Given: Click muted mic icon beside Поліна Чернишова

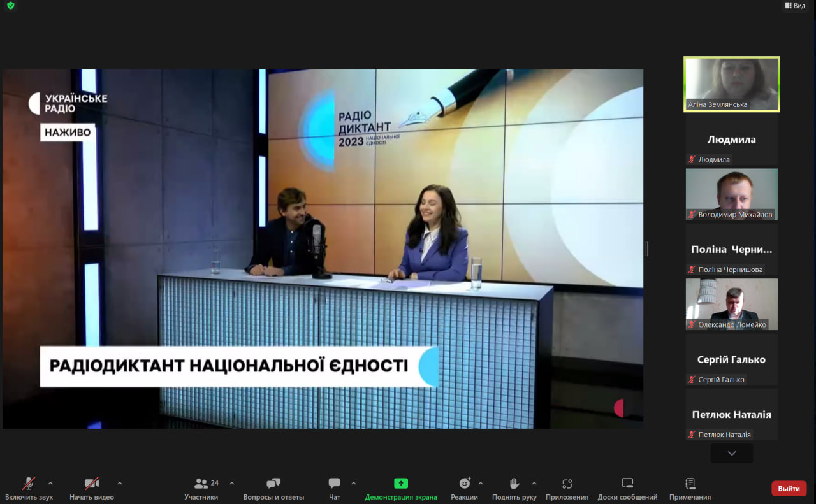Looking at the screenshot, I should click(x=692, y=270).
